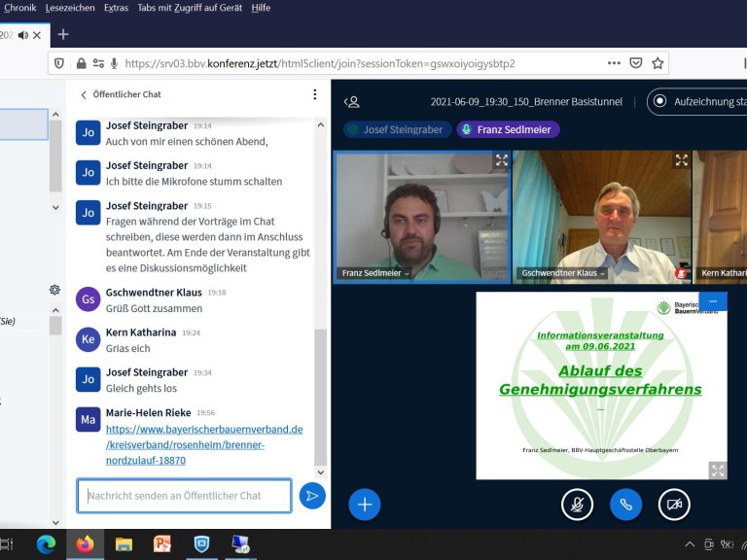
Task: Click meeting title 2021-06-09 Brenner Basistunnel
Action: click(x=526, y=102)
